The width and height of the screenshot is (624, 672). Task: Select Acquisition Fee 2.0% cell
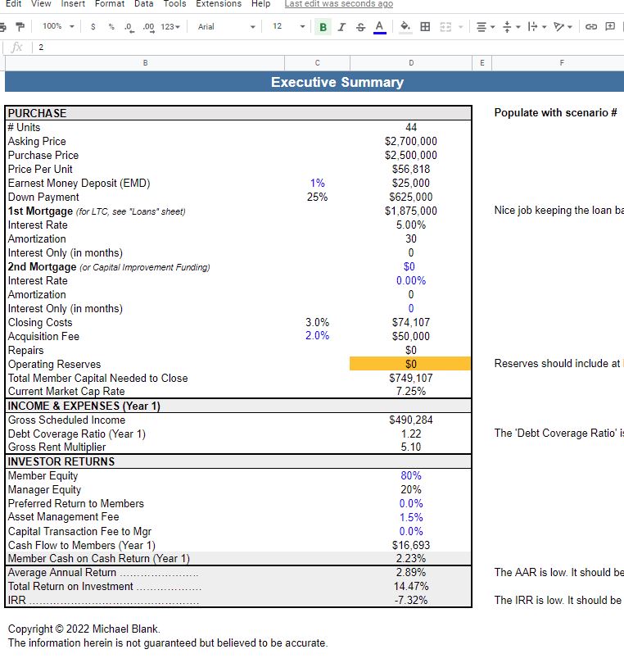point(318,336)
